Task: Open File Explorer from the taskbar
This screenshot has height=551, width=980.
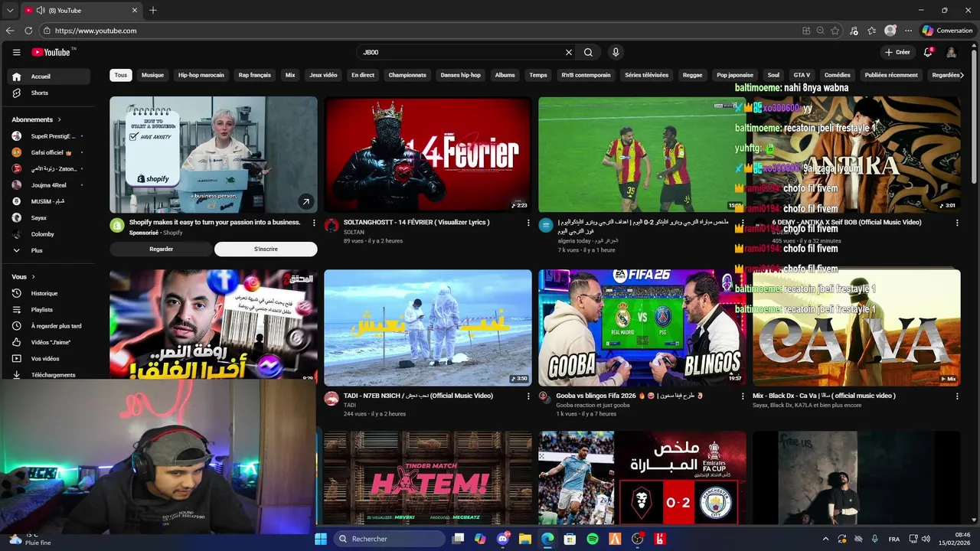Action: (x=525, y=539)
